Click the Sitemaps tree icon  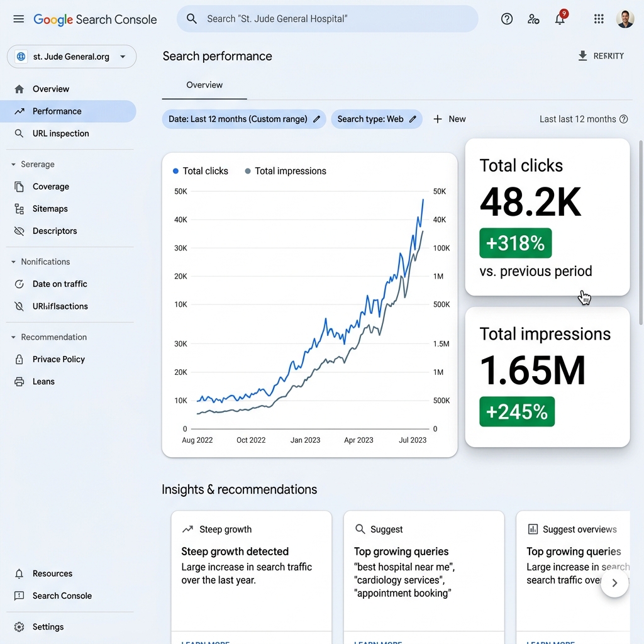click(19, 209)
